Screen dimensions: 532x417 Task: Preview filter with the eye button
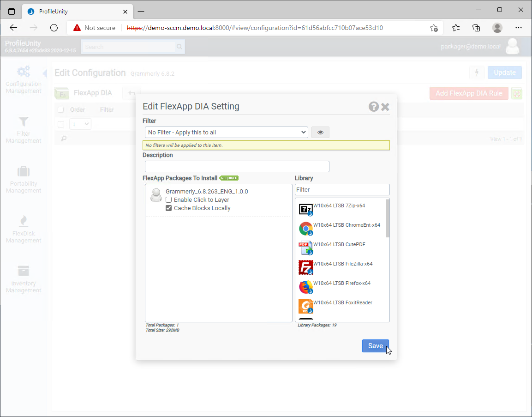320,133
